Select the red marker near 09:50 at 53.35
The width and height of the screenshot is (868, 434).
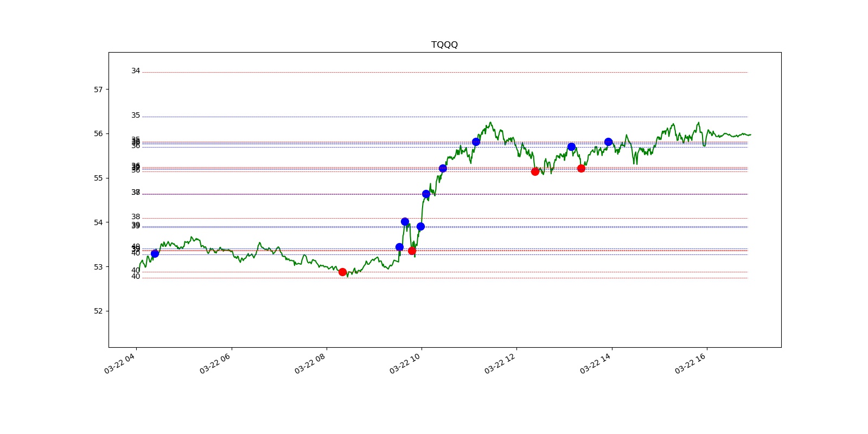[x=412, y=251]
